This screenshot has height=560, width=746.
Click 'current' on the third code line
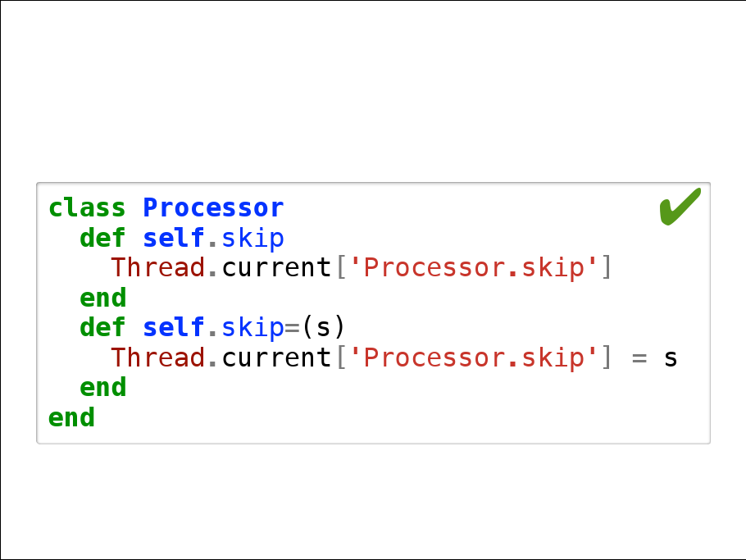(276, 268)
